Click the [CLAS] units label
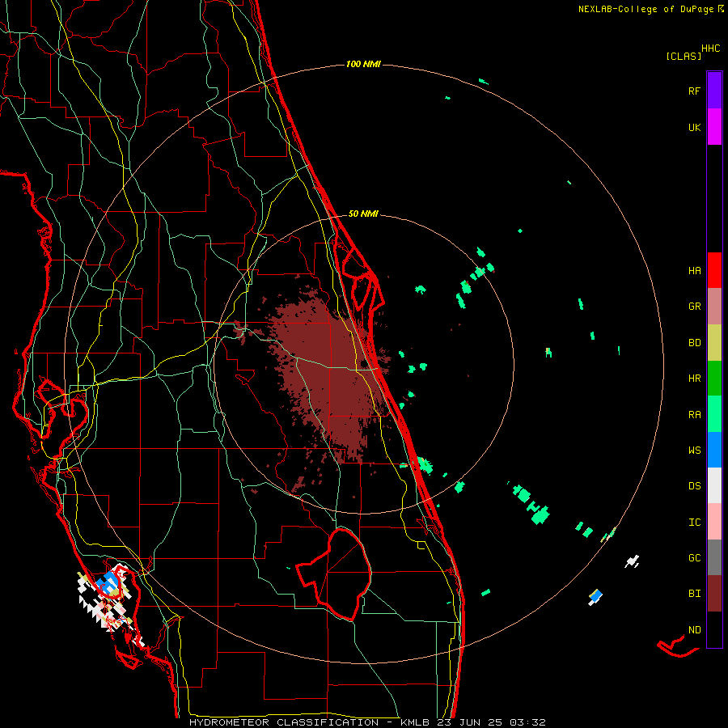 point(684,56)
